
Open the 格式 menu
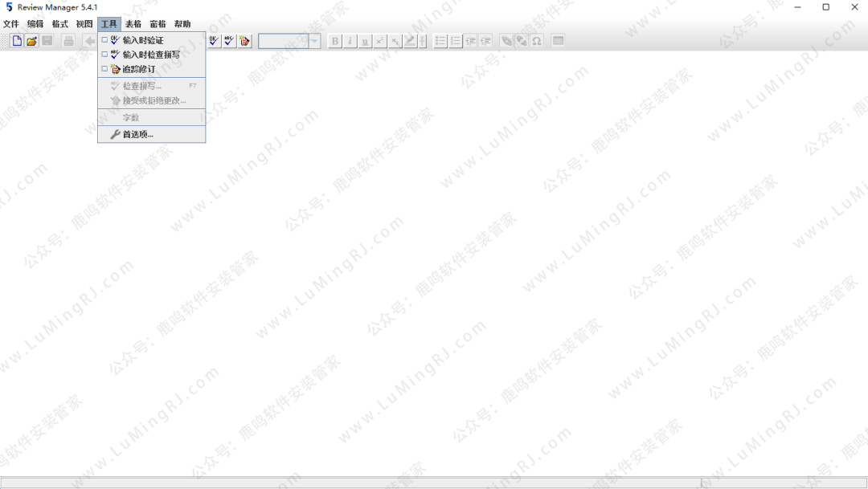pos(60,24)
